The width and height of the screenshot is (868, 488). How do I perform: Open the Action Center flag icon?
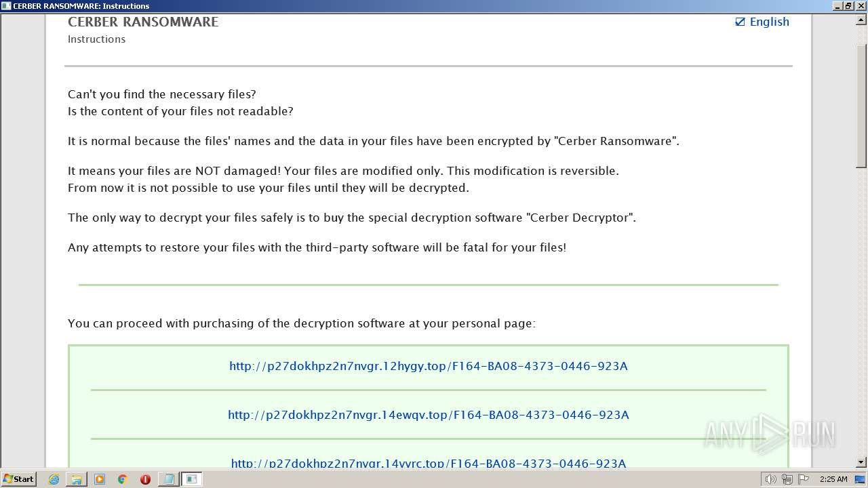[804, 479]
